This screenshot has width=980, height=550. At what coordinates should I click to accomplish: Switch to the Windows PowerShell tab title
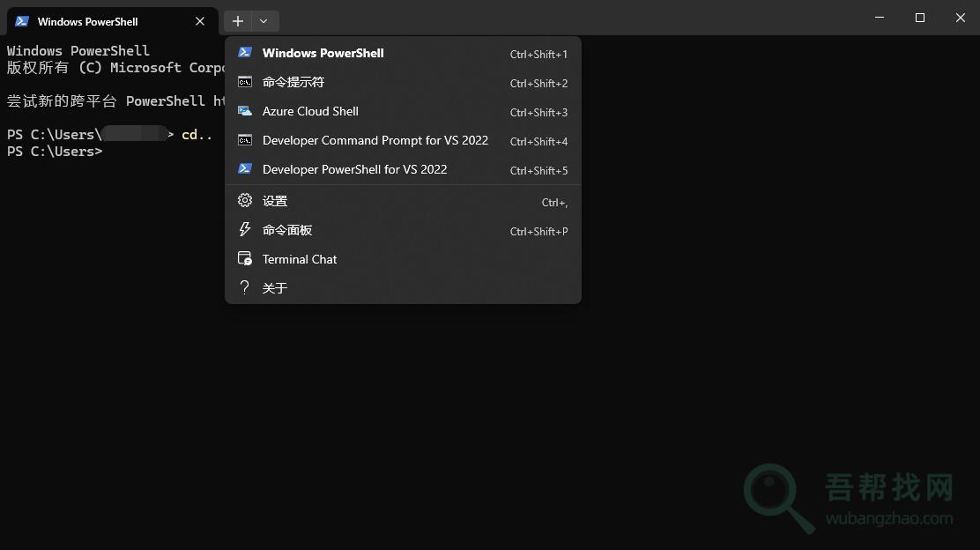pos(88,21)
